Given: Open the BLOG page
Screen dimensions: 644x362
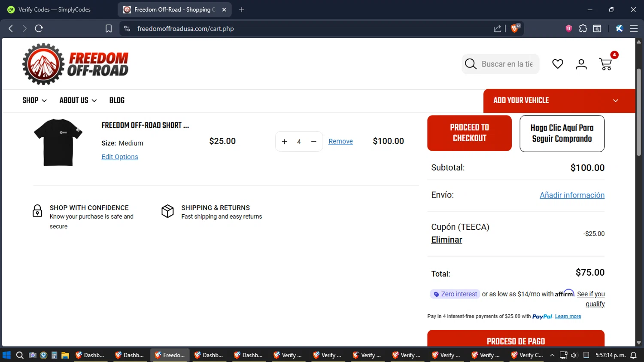Looking at the screenshot, I should (x=117, y=100).
